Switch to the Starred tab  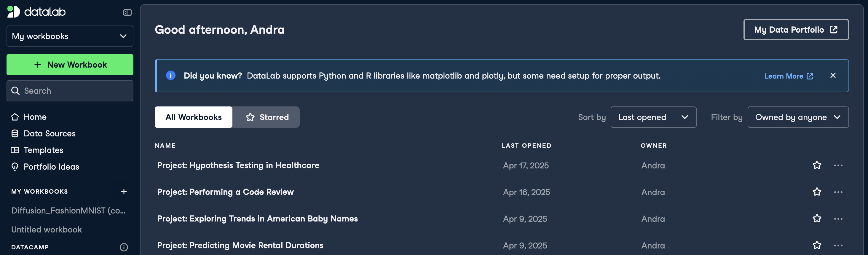click(x=267, y=117)
